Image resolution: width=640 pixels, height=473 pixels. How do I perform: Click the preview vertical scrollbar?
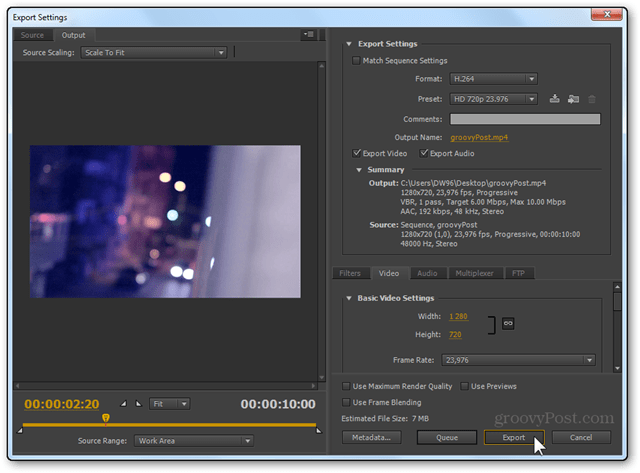pyautogui.click(x=322, y=221)
